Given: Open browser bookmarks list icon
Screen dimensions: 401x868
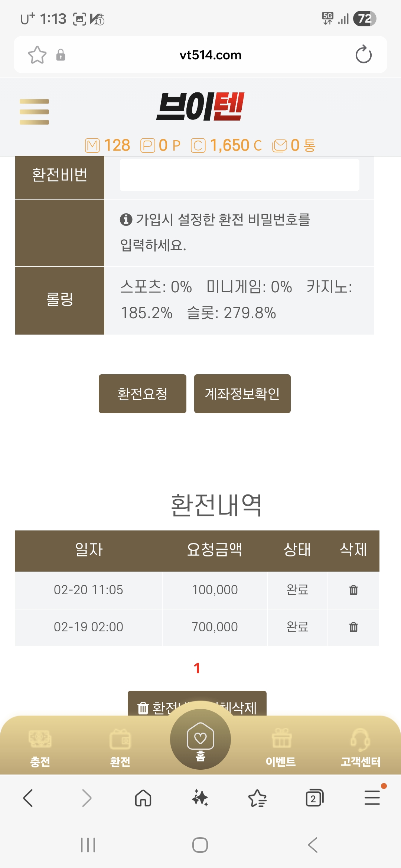Looking at the screenshot, I should [x=257, y=798].
